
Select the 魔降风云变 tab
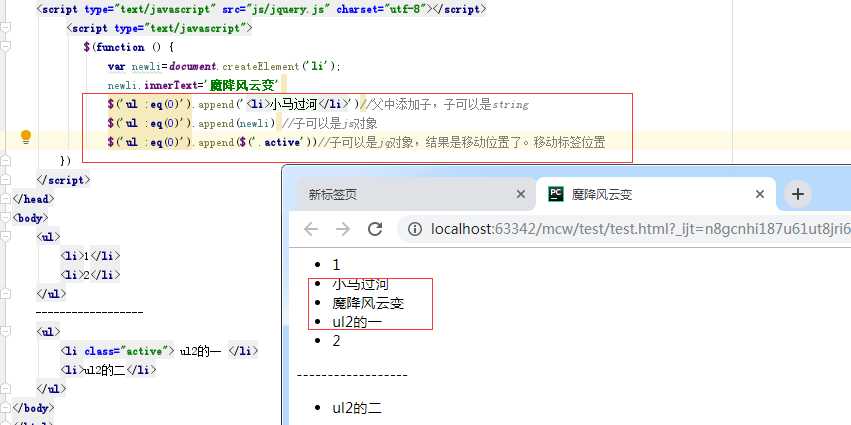pos(656,194)
